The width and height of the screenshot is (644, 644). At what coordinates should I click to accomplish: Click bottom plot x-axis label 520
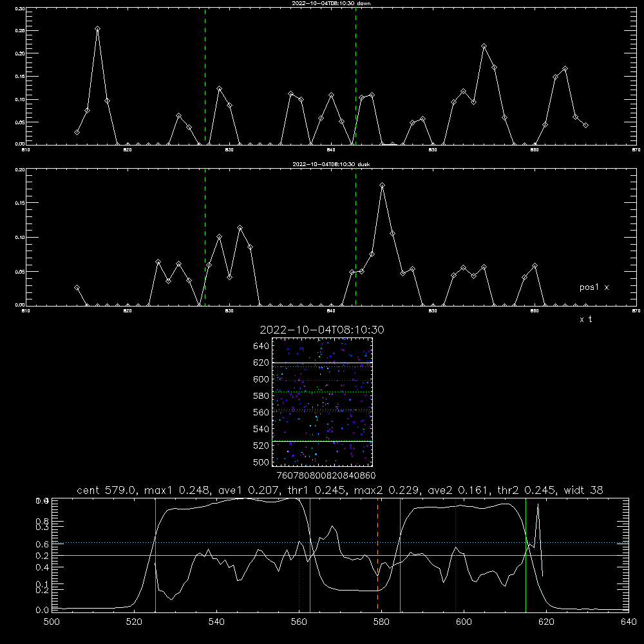click(x=134, y=622)
